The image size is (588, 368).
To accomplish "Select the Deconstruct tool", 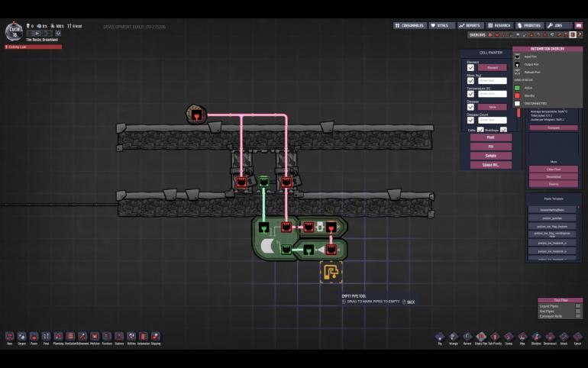I will pyautogui.click(x=550, y=337).
